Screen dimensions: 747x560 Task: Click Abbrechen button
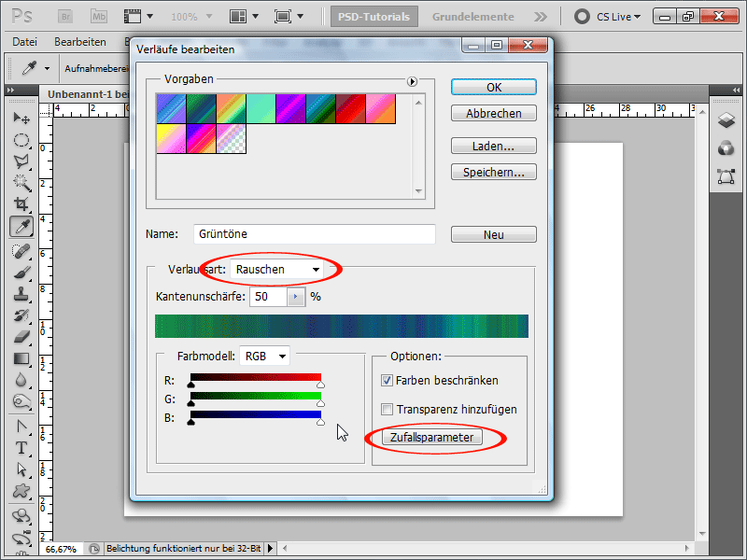(x=494, y=113)
